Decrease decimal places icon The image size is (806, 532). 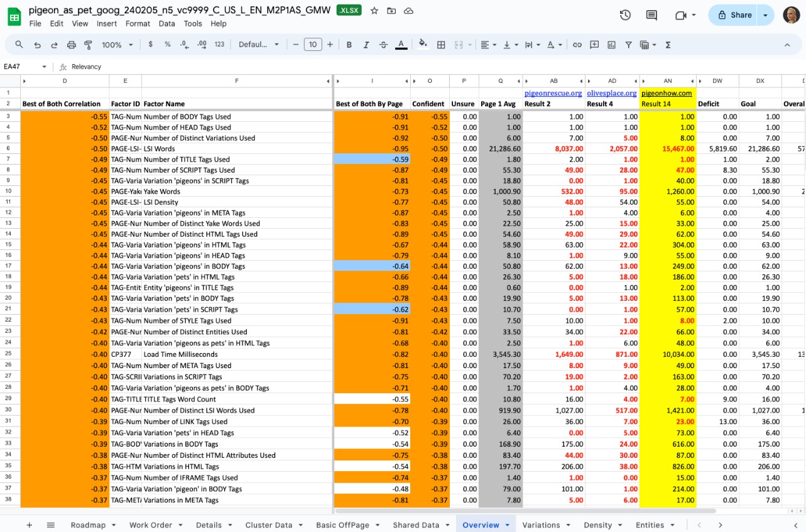point(184,45)
